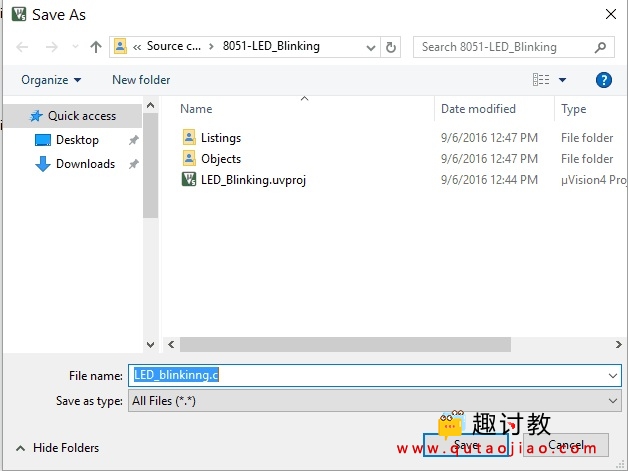Click the Back navigation arrow
The width and height of the screenshot is (628, 471).
click(22, 47)
